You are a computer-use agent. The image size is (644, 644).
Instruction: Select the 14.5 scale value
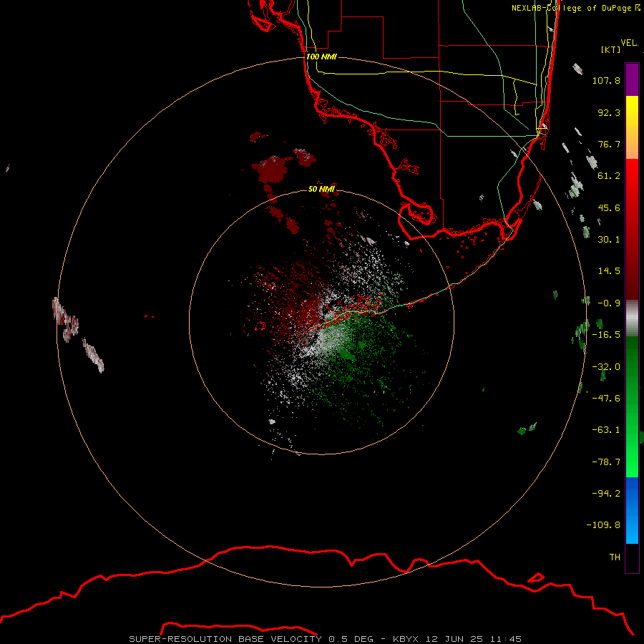609,271
